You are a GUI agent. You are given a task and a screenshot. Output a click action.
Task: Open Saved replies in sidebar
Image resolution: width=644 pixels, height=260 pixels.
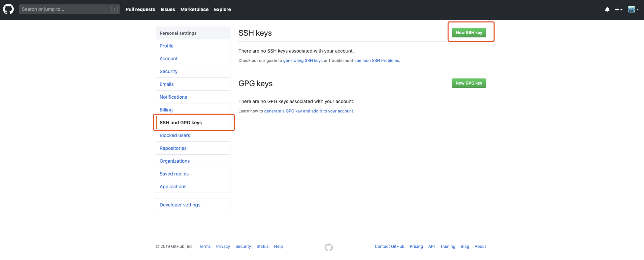[174, 174]
